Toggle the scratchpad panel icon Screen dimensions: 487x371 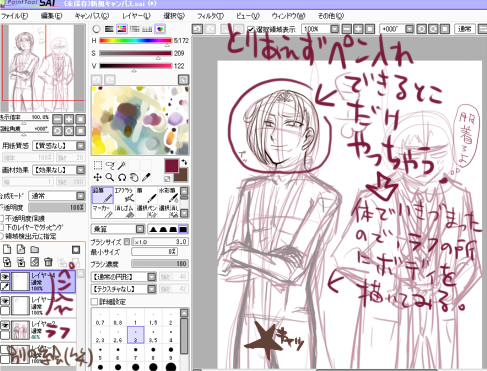click(x=160, y=29)
